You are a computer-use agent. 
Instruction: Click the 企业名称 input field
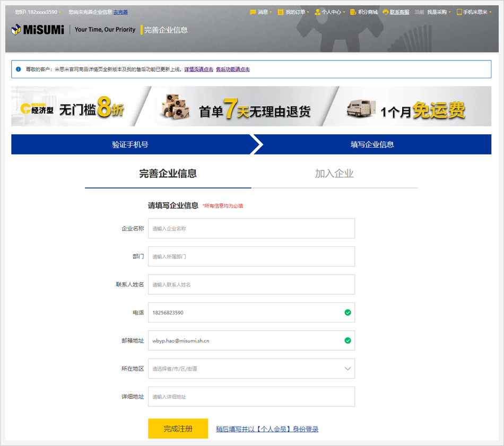tap(251, 228)
